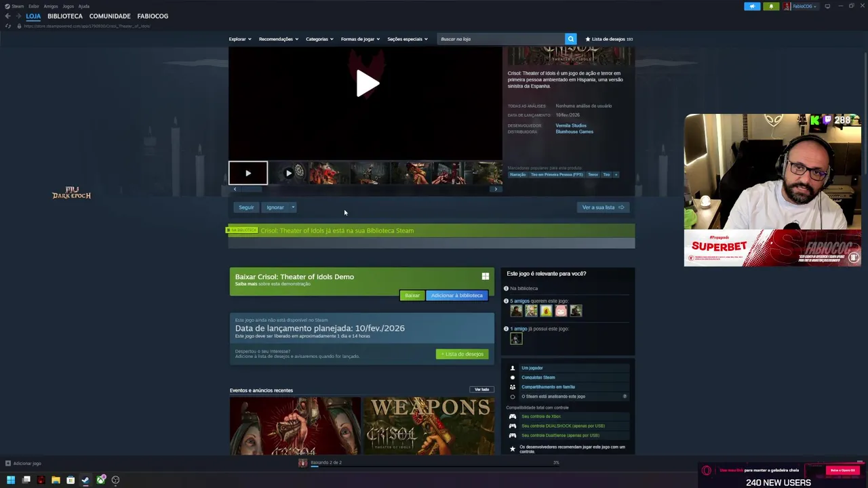This screenshot has height=488, width=868.
Task: Open the Amigos menu
Action: 51,6
